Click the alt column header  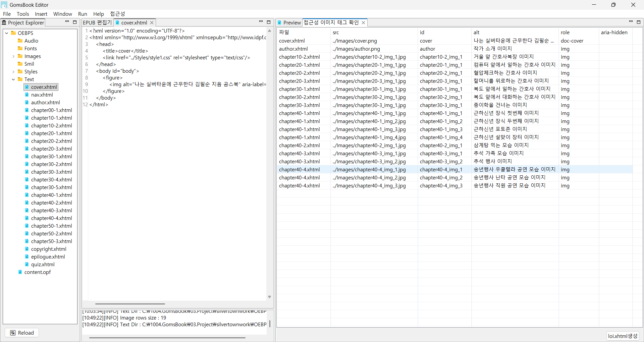pos(515,32)
